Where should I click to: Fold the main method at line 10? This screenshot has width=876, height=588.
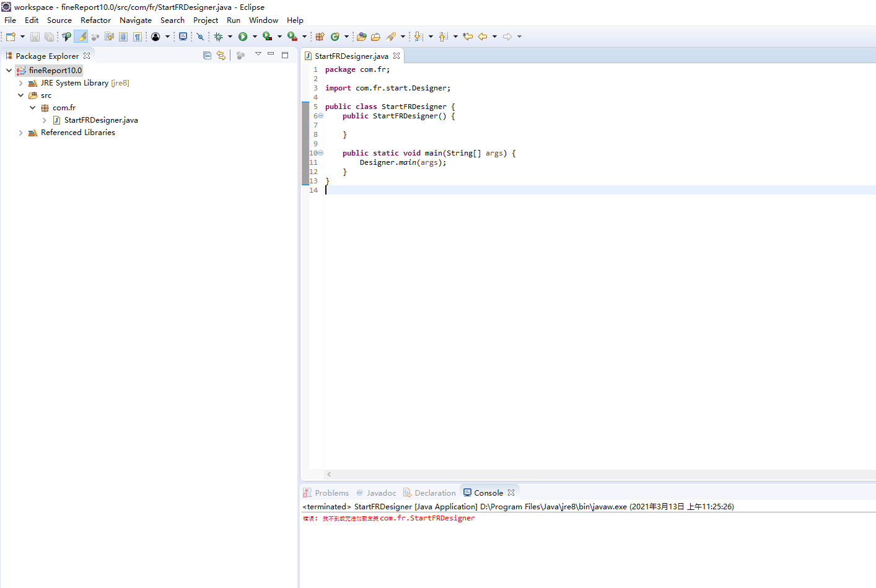coord(320,153)
